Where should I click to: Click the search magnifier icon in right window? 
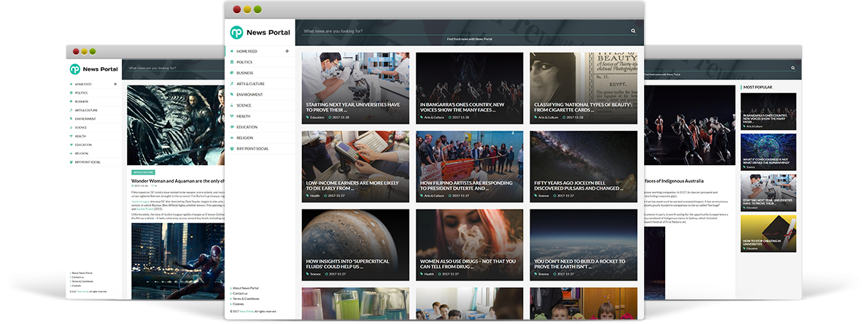(793, 68)
